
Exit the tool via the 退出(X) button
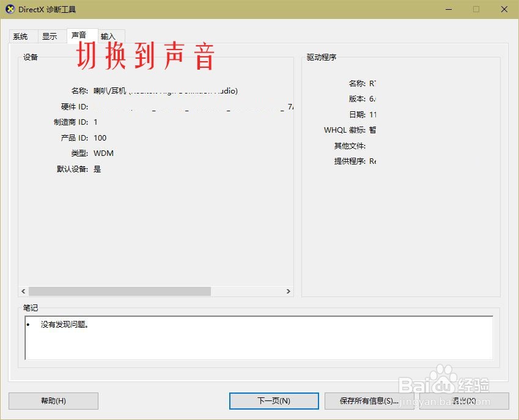tap(463, 401)
